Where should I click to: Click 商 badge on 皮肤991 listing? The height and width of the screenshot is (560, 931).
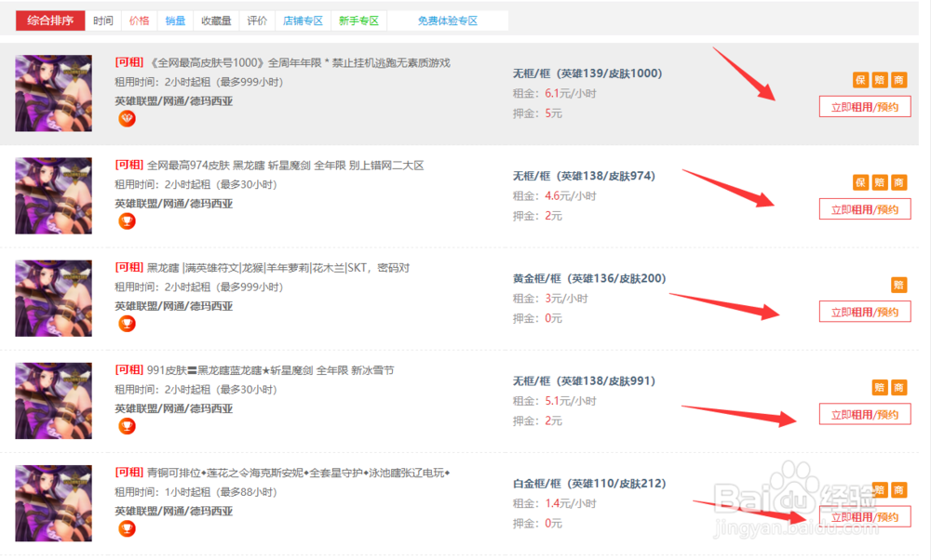[x=899, y=388]
